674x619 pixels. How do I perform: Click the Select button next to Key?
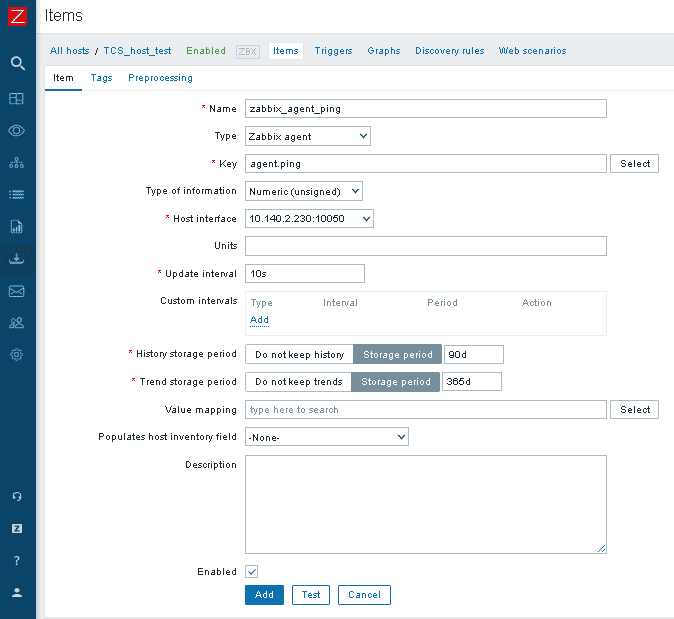pyautogui.click(x=634, y=164)
